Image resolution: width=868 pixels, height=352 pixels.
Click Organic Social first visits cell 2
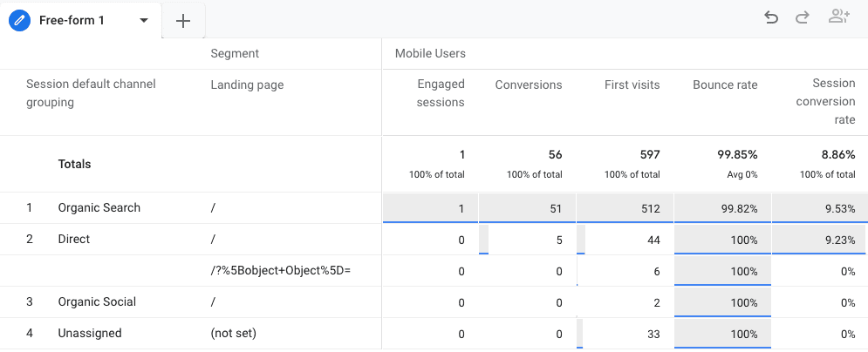coord(625,303)
